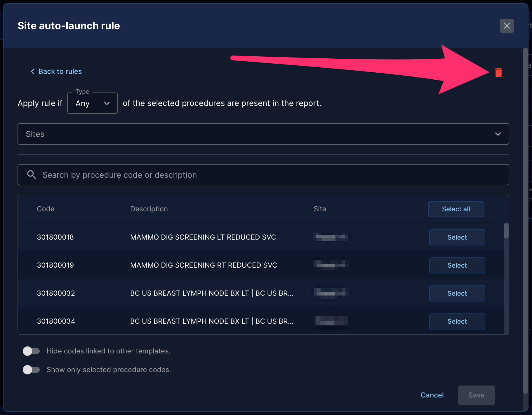Select MAMMO DIG SCREENING RT REDUCED SVC row
Viewport: 532px width, 415px height.
(x=457, y=265)
